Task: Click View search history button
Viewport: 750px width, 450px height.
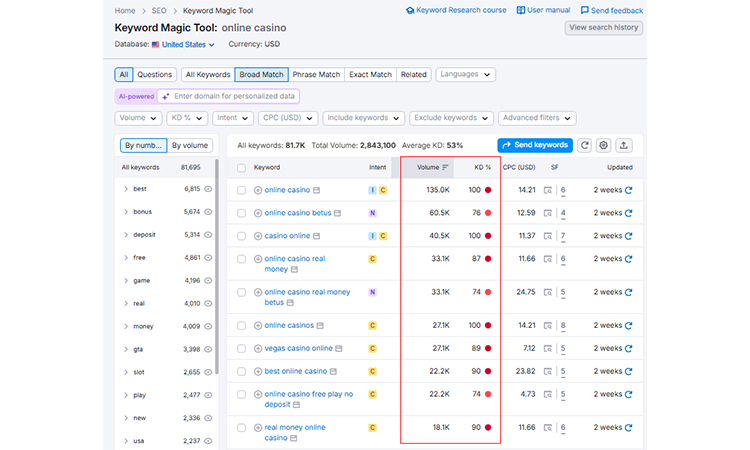Action: (x=604, y=28)
